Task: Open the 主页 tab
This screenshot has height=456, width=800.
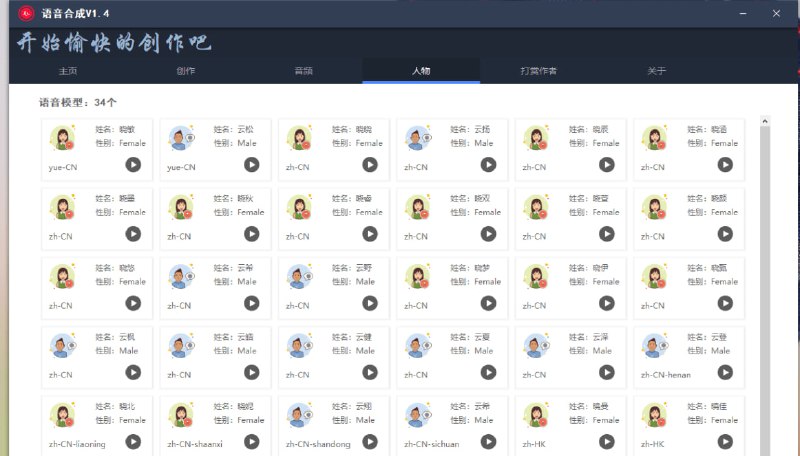Action: (68, 71)
